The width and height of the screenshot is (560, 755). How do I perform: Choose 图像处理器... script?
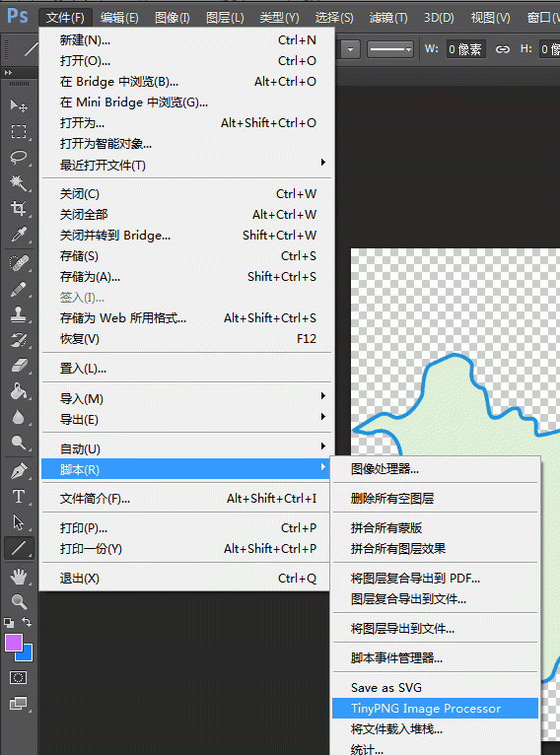[436, 468]
